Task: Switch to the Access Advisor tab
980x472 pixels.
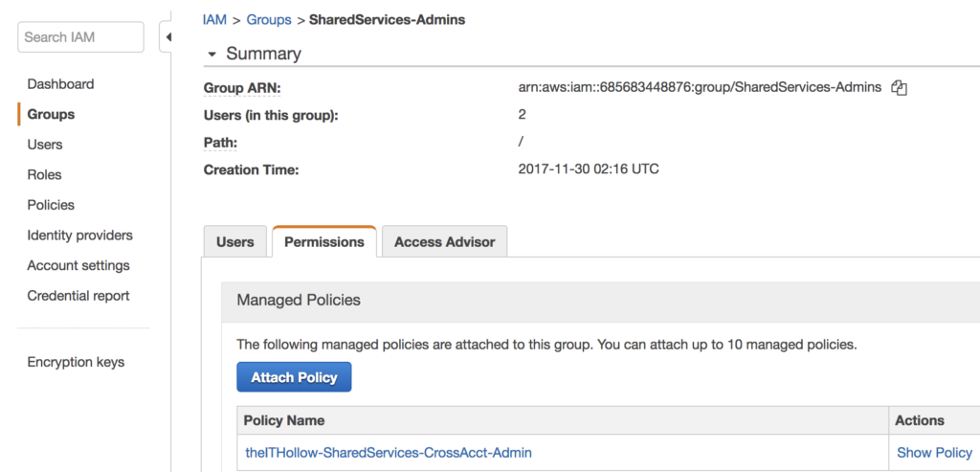Action: click(444, 242)
